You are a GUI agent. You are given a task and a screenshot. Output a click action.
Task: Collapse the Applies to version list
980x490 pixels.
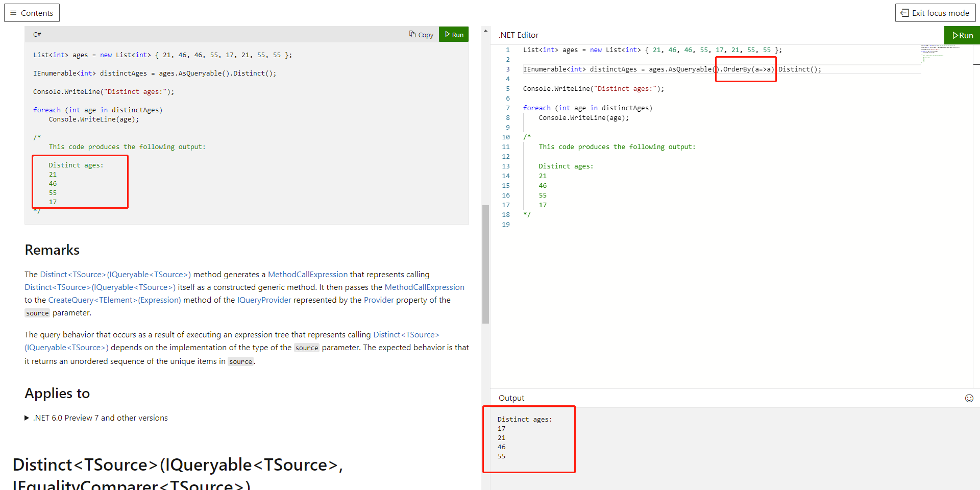(x=27, y=418)
